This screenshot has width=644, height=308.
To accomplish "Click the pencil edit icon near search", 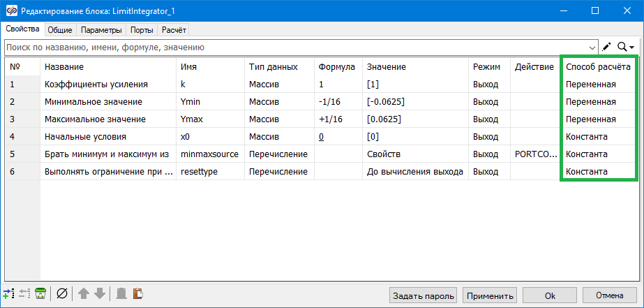I will (606, 47).
